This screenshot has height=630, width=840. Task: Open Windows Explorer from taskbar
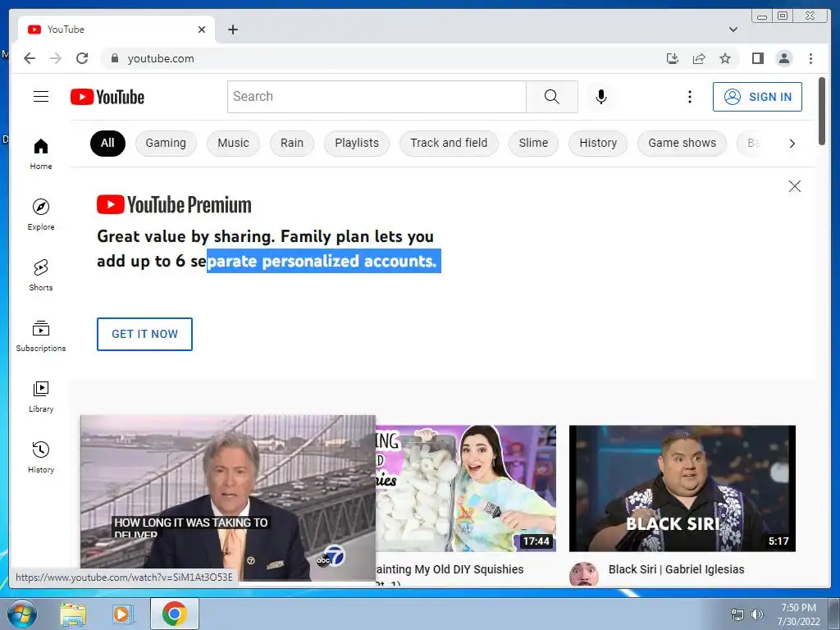73,614
